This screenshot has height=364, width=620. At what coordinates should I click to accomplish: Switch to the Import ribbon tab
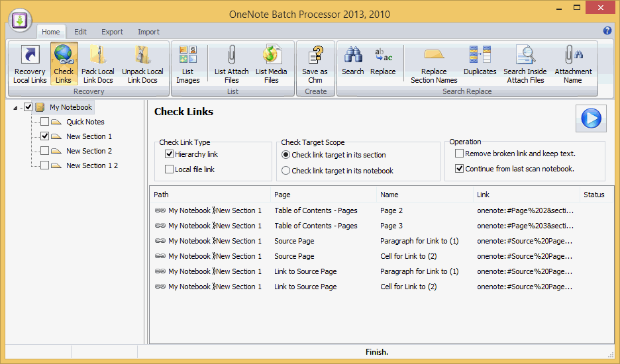click(x=148, y=32)
